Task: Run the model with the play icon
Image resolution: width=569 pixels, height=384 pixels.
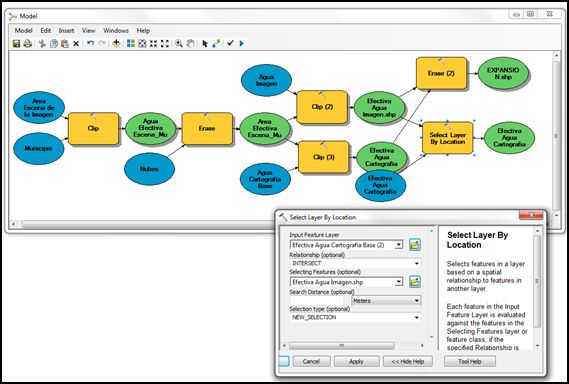Action: (242, 44)
